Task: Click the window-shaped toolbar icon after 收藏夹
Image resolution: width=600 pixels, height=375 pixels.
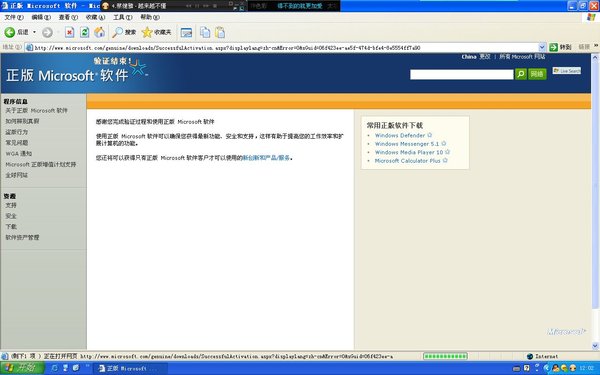Action: (186, 33)
